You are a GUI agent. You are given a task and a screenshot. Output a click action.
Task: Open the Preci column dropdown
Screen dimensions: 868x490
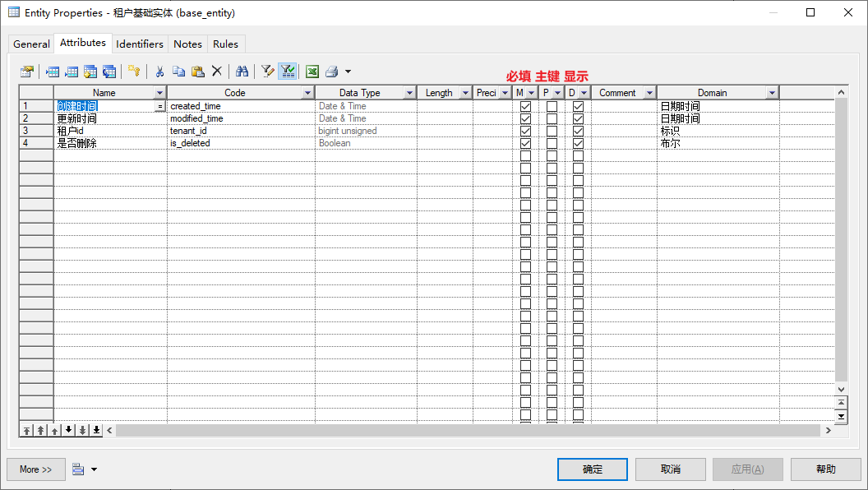click(505, 92)
